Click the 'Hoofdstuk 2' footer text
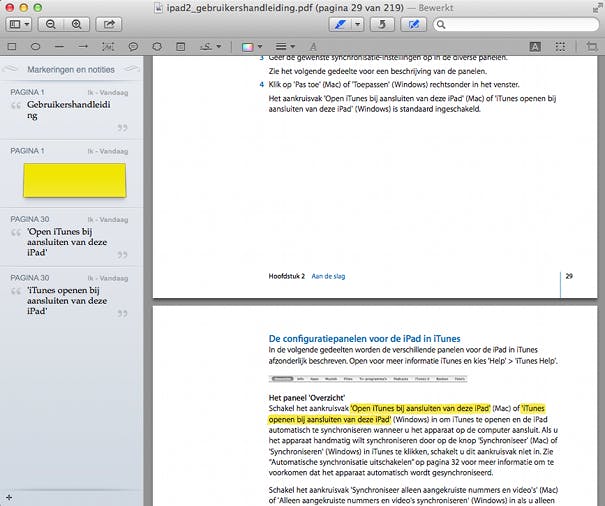This screenshot has height=506, width=605. tap(287, 276)
